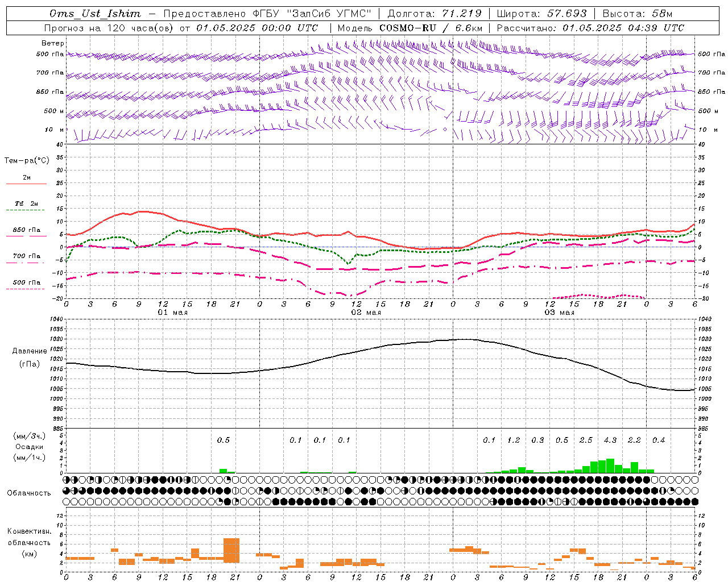
Task: Click the 0.3 precipitation total value
Action: 537,440
